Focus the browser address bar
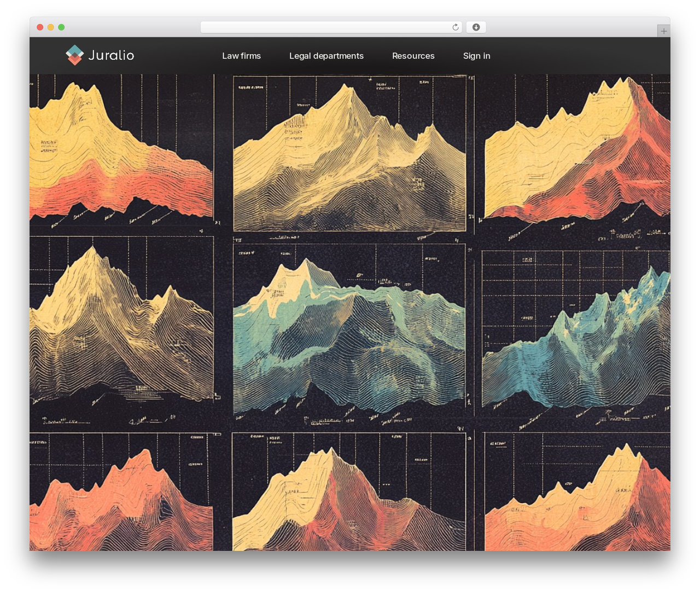 (x=331, y=27)
